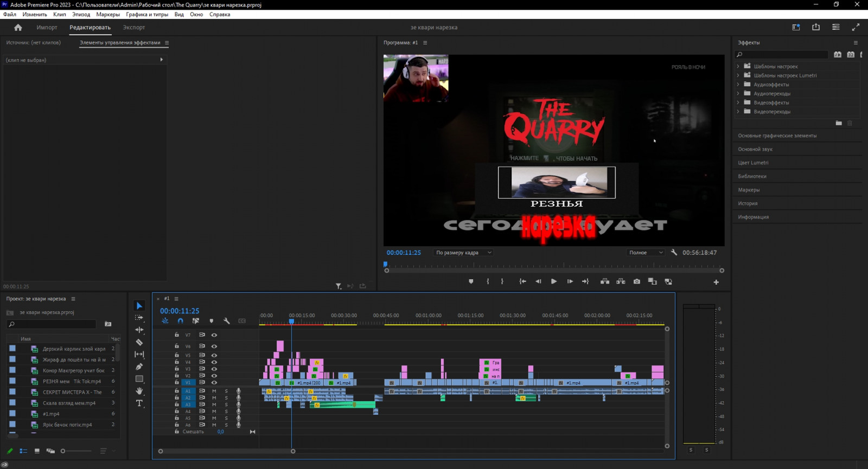Open Program monitor settings wrench
Viewport: 868px width, 469px height.
point(674,253)
